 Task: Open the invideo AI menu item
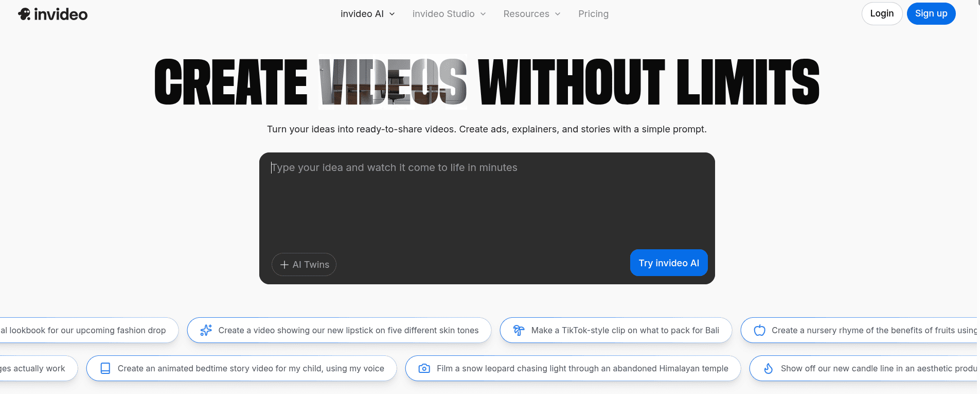(362, 14)
